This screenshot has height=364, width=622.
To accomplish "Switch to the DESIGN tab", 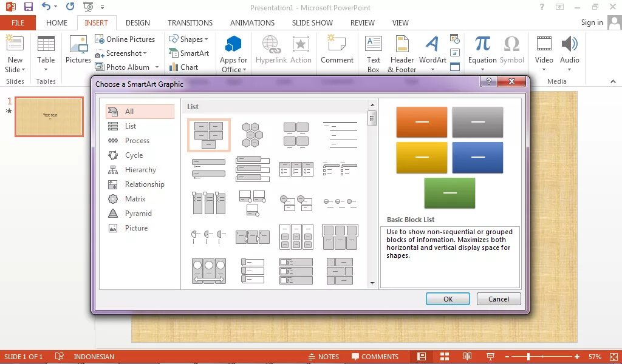I will coord(138,22).
